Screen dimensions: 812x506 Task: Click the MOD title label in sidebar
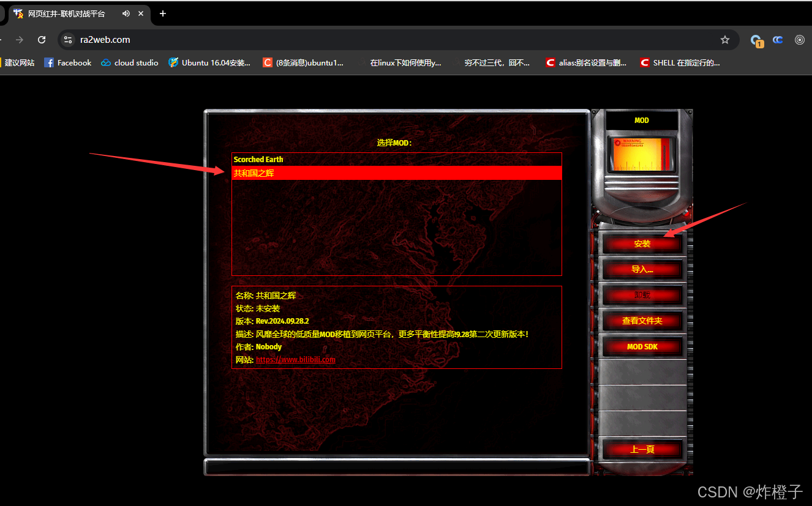coord(642,121)
